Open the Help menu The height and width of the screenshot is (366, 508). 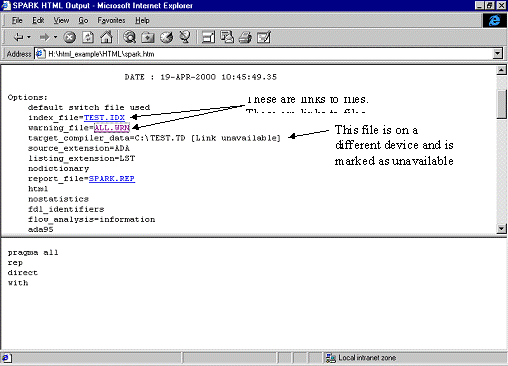[x=142, y=21]
